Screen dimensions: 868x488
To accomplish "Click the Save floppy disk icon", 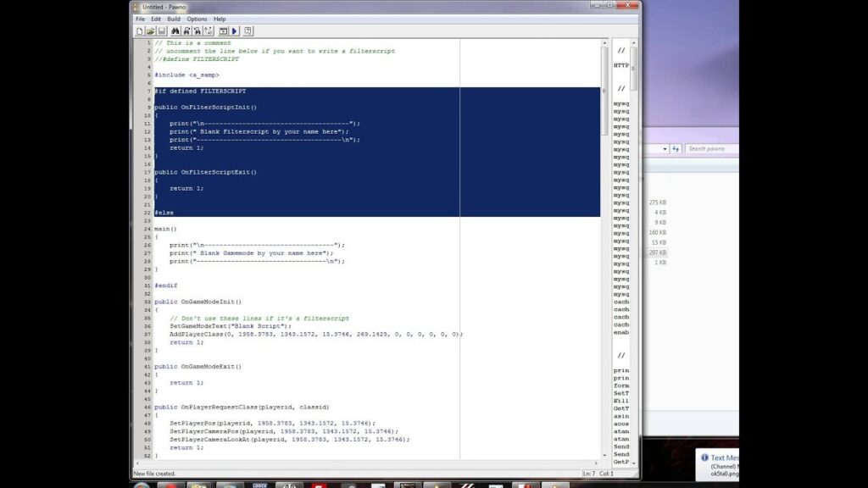I will tap(162, 31).
